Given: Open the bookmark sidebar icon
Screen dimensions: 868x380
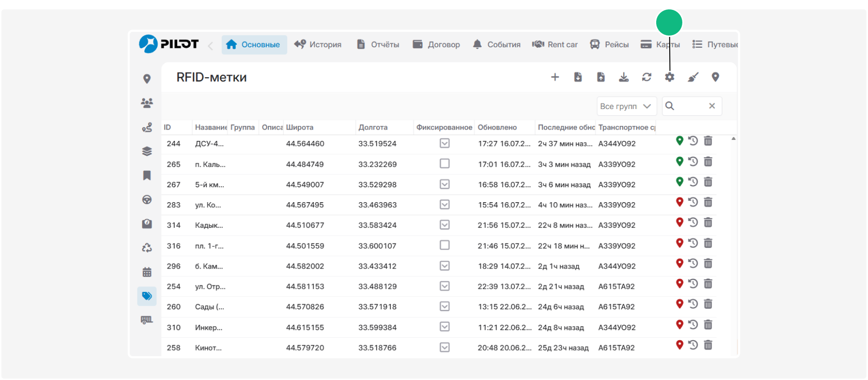Looking at the screenshot, I should tap(147, 175).
